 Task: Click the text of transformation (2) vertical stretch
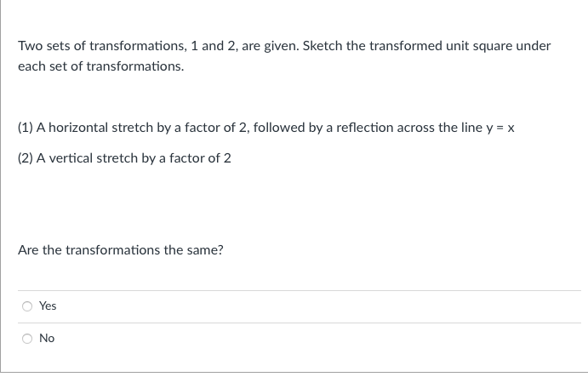coord(124,158)
